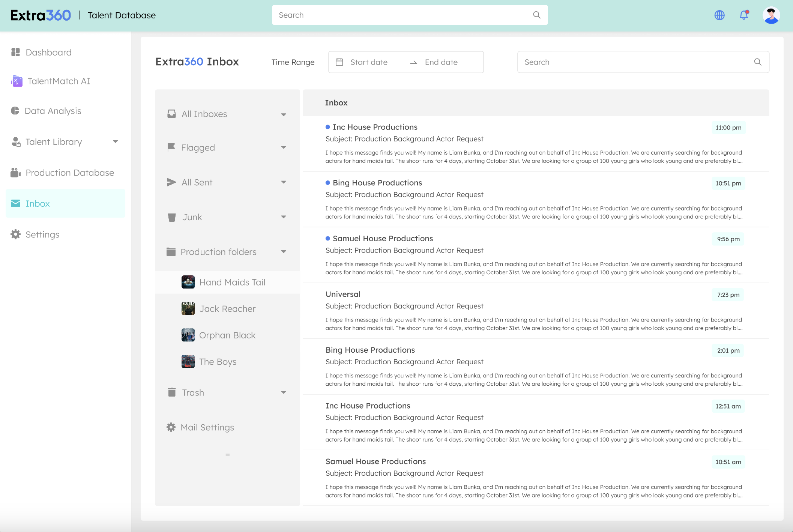The width and height of the screenshot is (793, 532).
Task: Click the End date field
Action: (x=441, y=62)
